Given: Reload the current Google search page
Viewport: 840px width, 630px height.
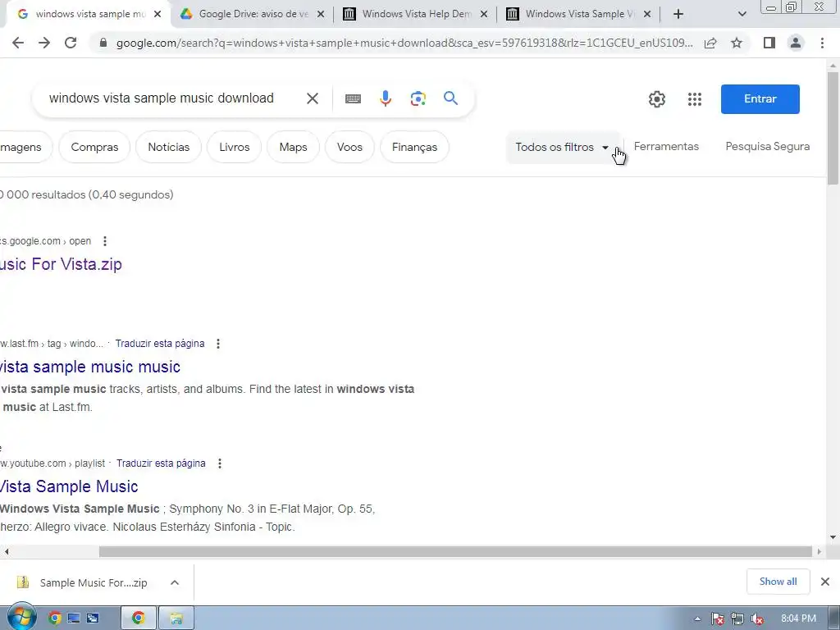Looking at the screenshot, I should coord(71,43).
